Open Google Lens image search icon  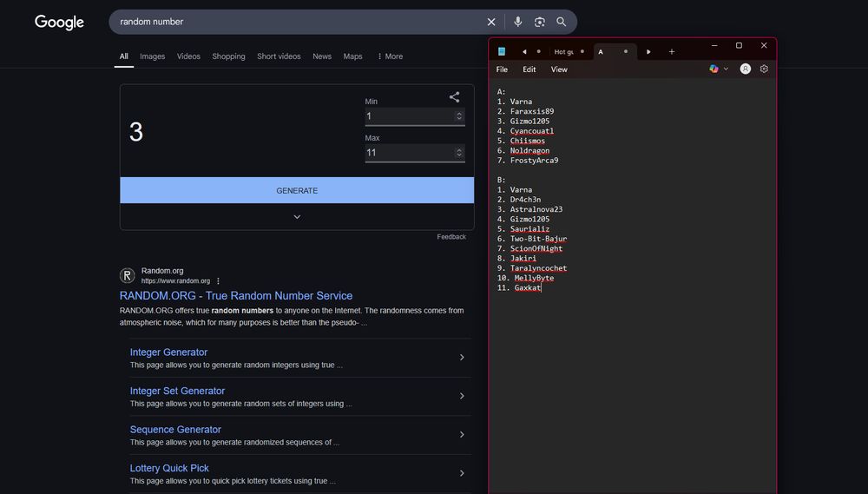click(x=539, y=22)
